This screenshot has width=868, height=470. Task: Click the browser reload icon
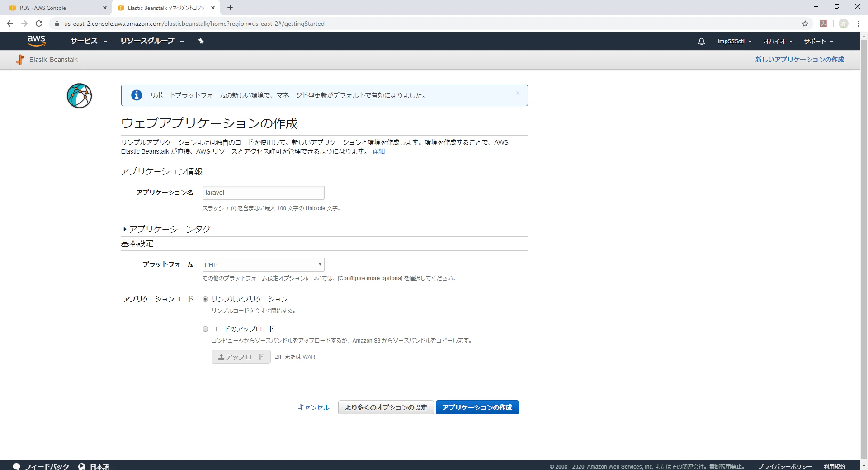click(x=39, y=23)
